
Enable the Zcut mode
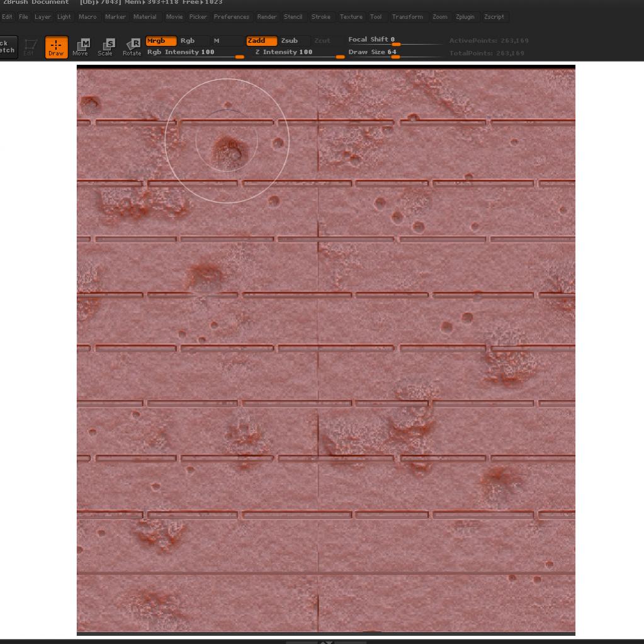click(322, 40)
